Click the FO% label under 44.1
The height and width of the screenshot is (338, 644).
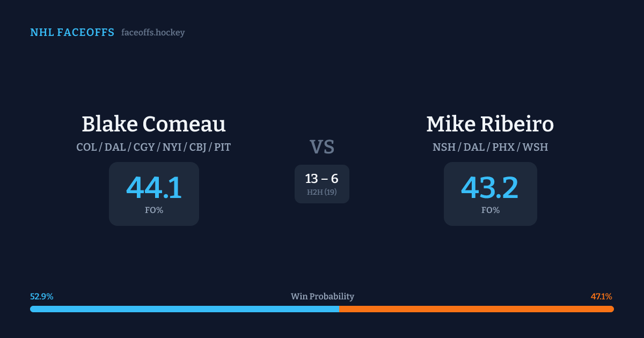point(154,210)
